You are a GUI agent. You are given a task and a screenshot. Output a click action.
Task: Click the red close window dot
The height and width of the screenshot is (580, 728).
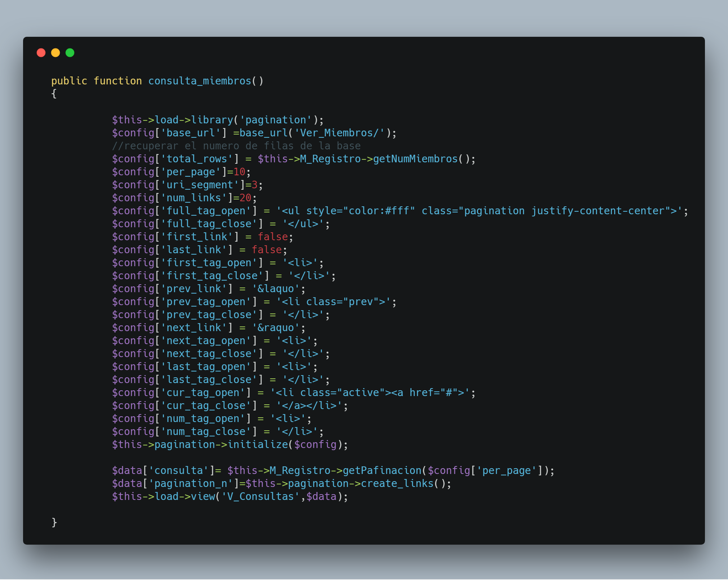41,53
